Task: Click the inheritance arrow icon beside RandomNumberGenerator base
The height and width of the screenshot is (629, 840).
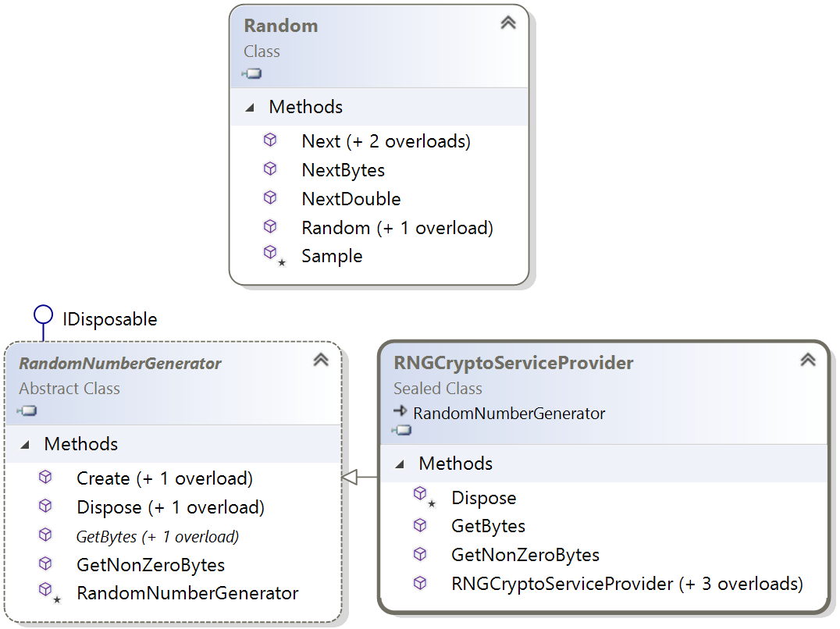Action: pyautogui.click(x=400, y=411)
